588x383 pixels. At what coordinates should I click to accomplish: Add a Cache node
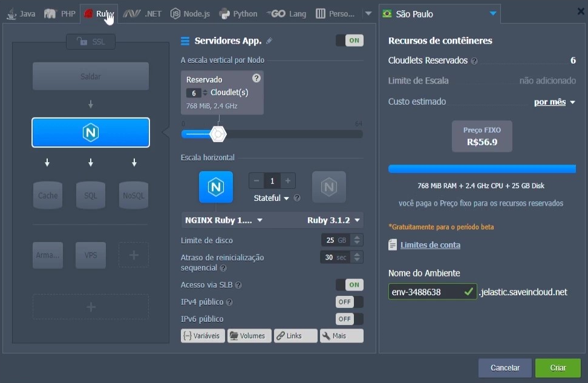pyautogui.click(x=48, y=195)
